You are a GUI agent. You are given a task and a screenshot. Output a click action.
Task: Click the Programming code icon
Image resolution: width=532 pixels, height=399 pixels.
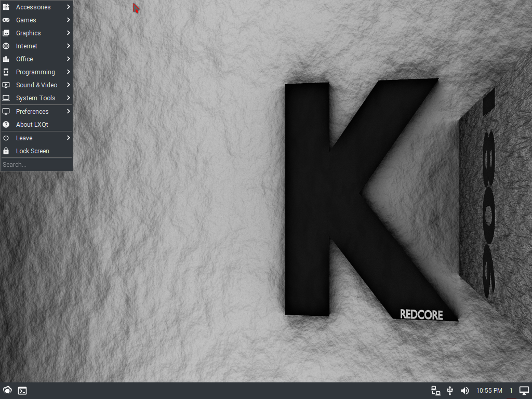click(6, 72)
